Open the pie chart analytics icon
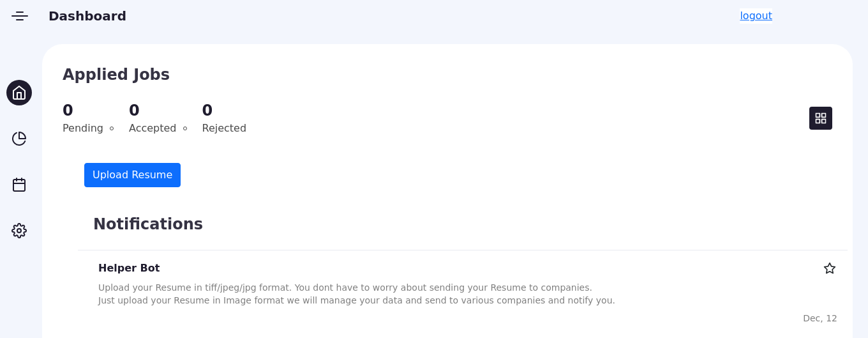Screen dimensions: 868x338 [19, 139]
